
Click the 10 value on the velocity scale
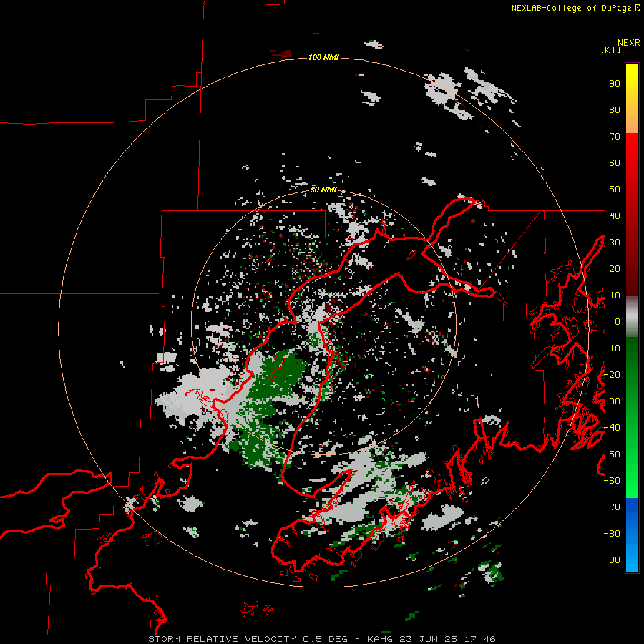(615, 296)
